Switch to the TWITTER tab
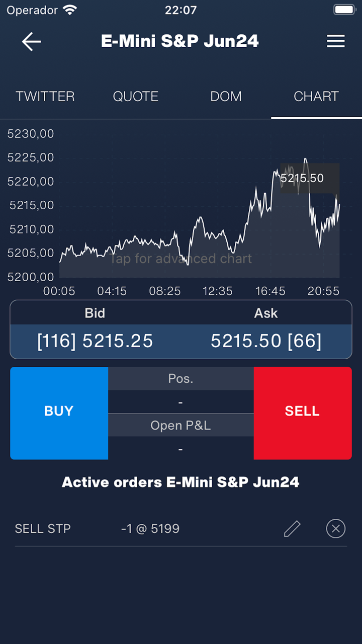Image resolution: width=362 pixels, height=644 pixels. pyautogui.click(x=45, y=97)
